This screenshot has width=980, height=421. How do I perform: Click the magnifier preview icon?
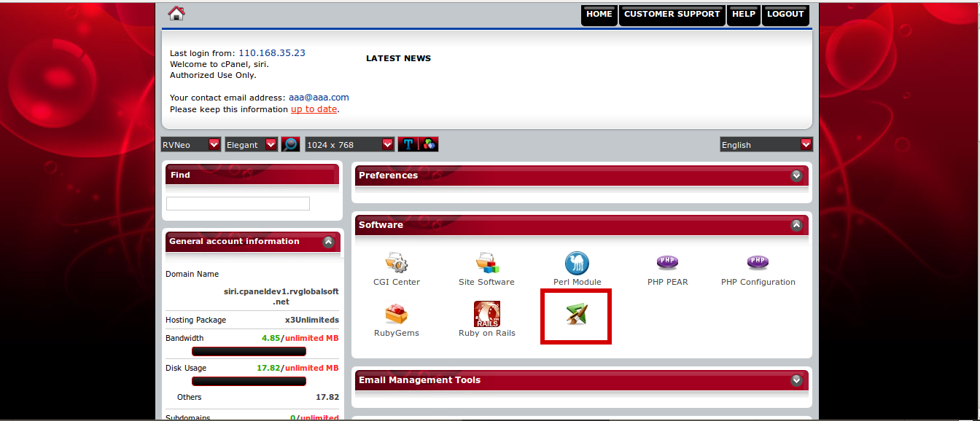coord(291,144)
